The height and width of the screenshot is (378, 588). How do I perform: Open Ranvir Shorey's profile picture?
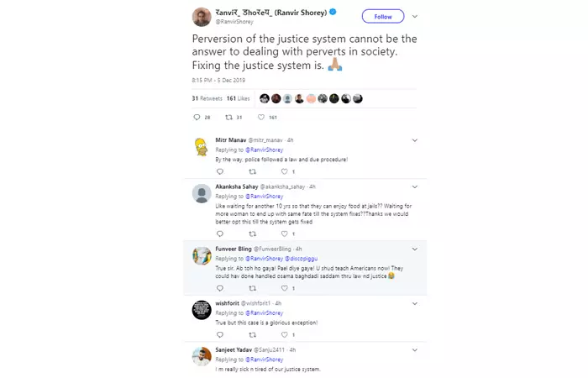[x=202, y=17]
